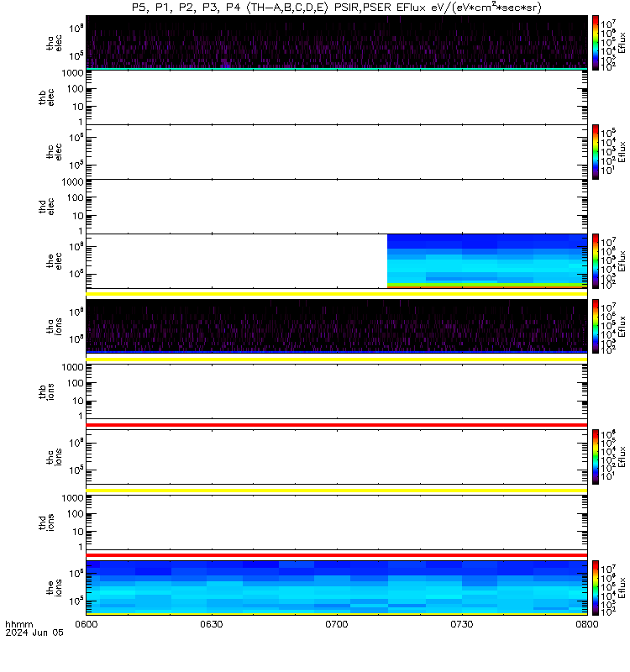Select the 'thb elec' panel label
Viewport: 630px width, 672px height.
pos(46,97)
